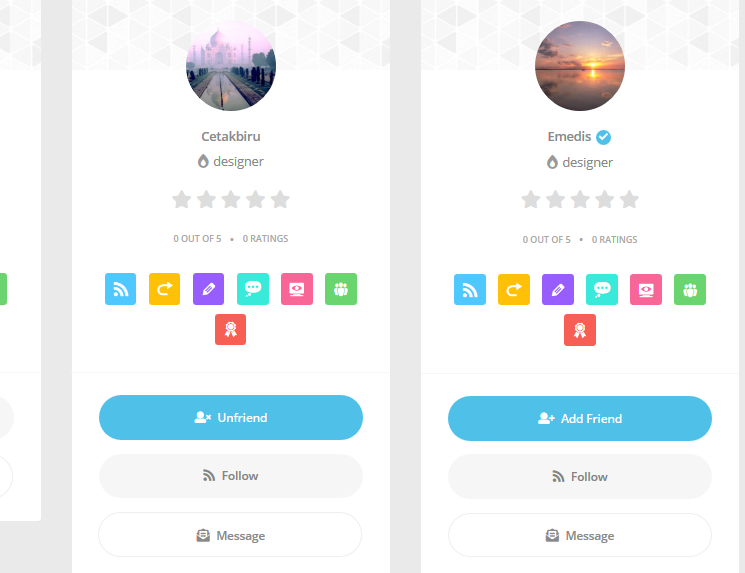Image resolution: width=745 pixels, height=573 pixels.
Task: Follow the Emedis profile
Action: click(x=580, y=477)
